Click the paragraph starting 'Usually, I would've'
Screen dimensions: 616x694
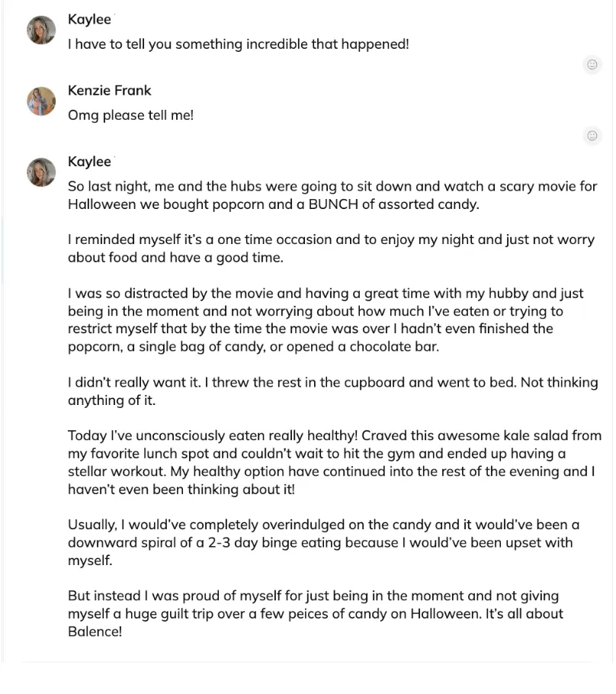click(323, 543)
